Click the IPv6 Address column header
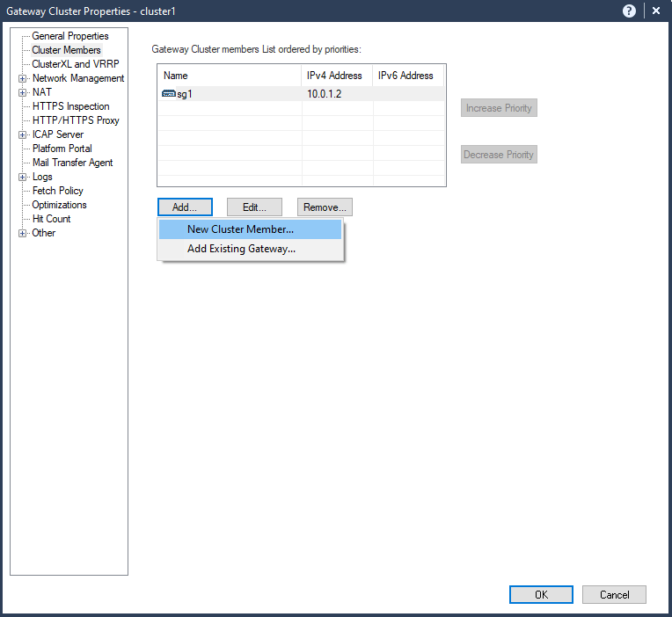 pyautogui.click(x=408, y=76)
